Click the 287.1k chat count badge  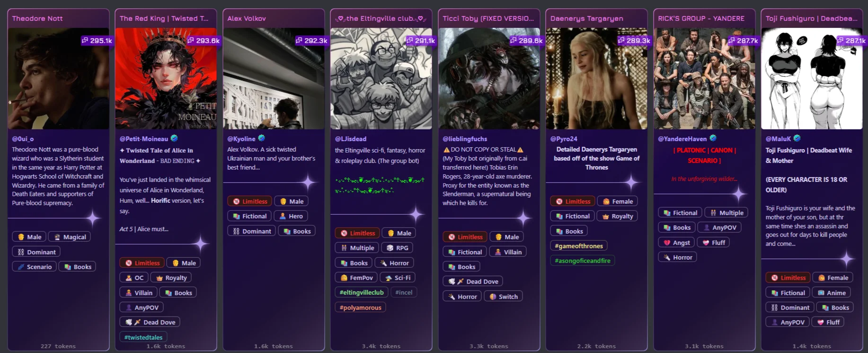coord(851,41)
